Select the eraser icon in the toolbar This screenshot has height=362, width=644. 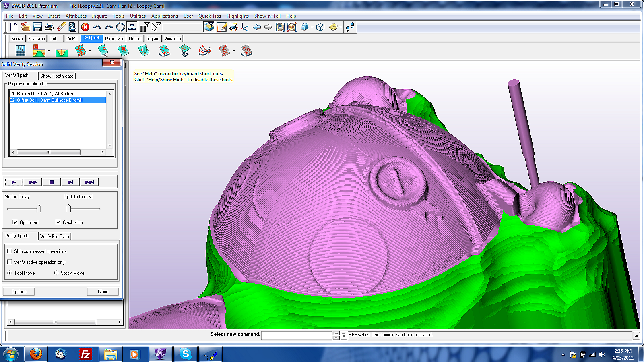(x=61, y=27)
